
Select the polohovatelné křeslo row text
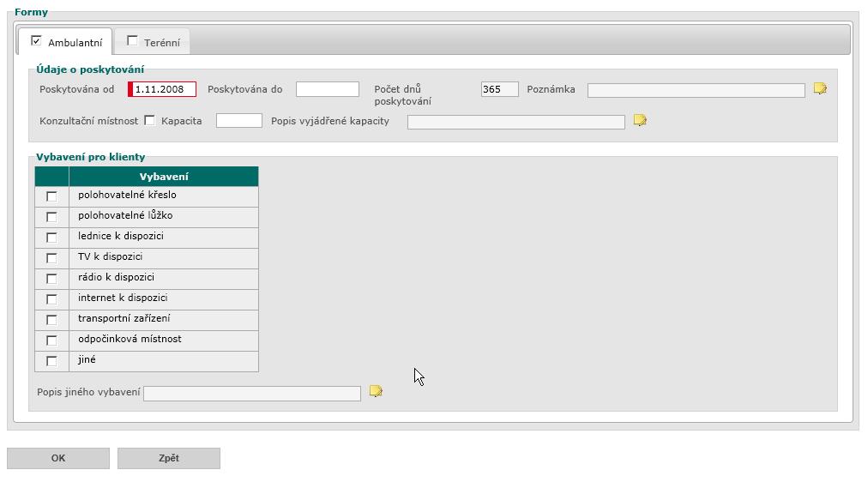(127, 195)
